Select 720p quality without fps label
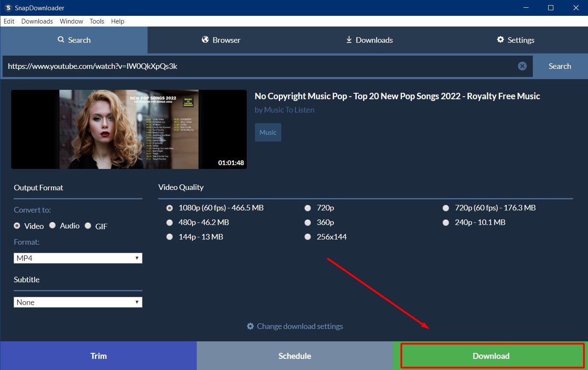The width and height of the screenshot is (588, 370). point(308,208)
